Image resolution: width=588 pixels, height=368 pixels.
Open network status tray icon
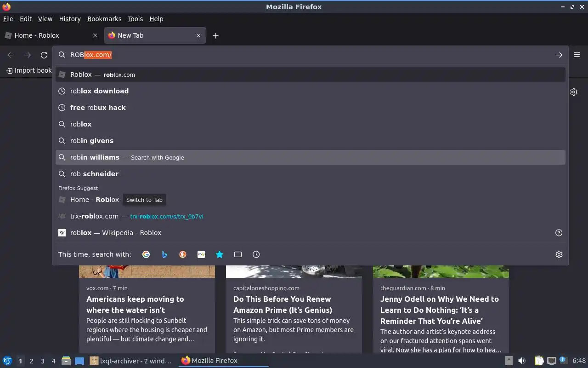pyautogui.click(x=552, y=361)
